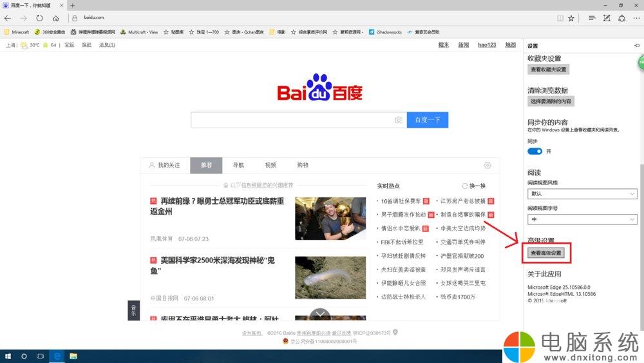Image resolution: width=644 pixels, height=363 pixels.
Task: Open hot topic FBI不起诉希拉里
Action: click(x=402, y=242)
